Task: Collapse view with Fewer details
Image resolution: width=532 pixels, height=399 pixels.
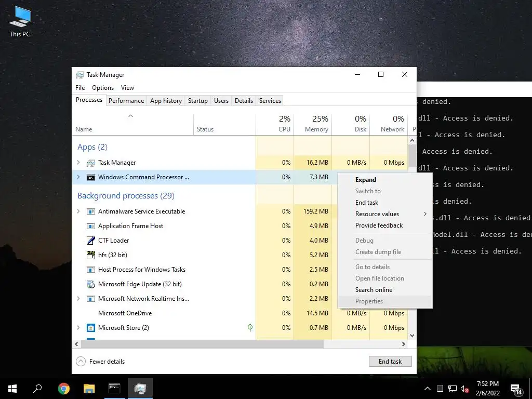Action: tap(100, 362)
